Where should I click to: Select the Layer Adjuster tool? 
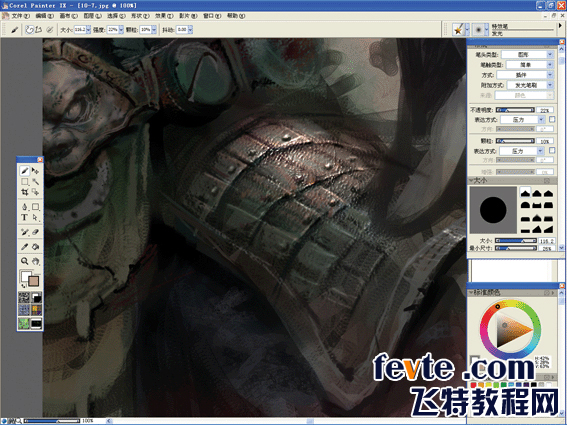tap(35, 170)
